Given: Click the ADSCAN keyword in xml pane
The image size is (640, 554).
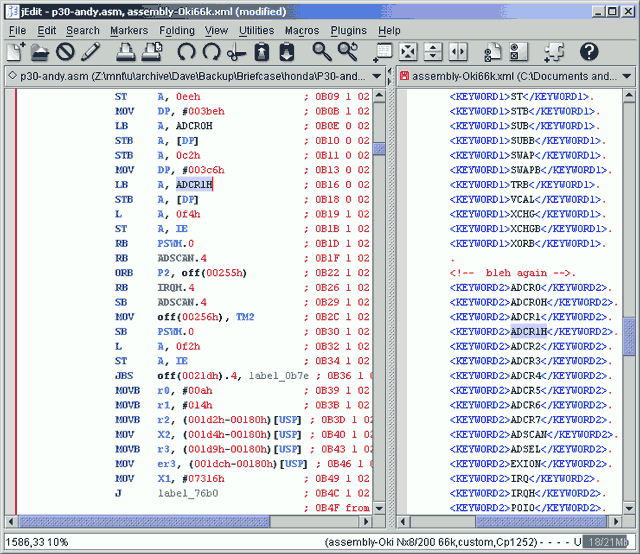Looking at the screenshot, I should tap(529, 434).
